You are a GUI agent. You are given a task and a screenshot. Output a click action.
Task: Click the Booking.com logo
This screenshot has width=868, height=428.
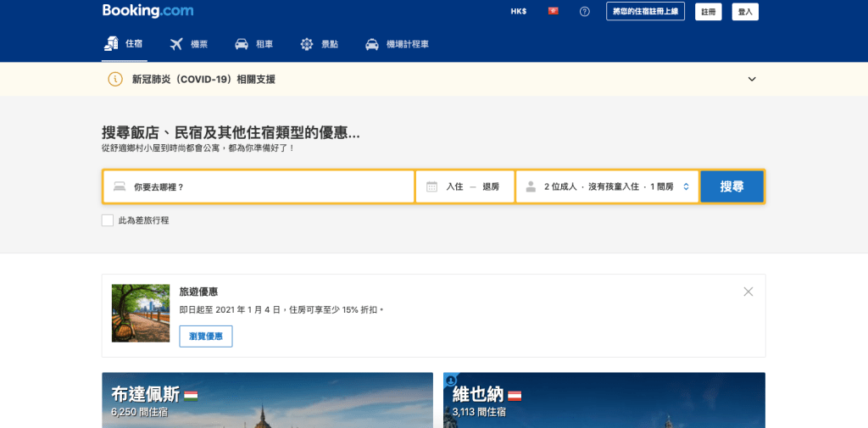[147, 11]
